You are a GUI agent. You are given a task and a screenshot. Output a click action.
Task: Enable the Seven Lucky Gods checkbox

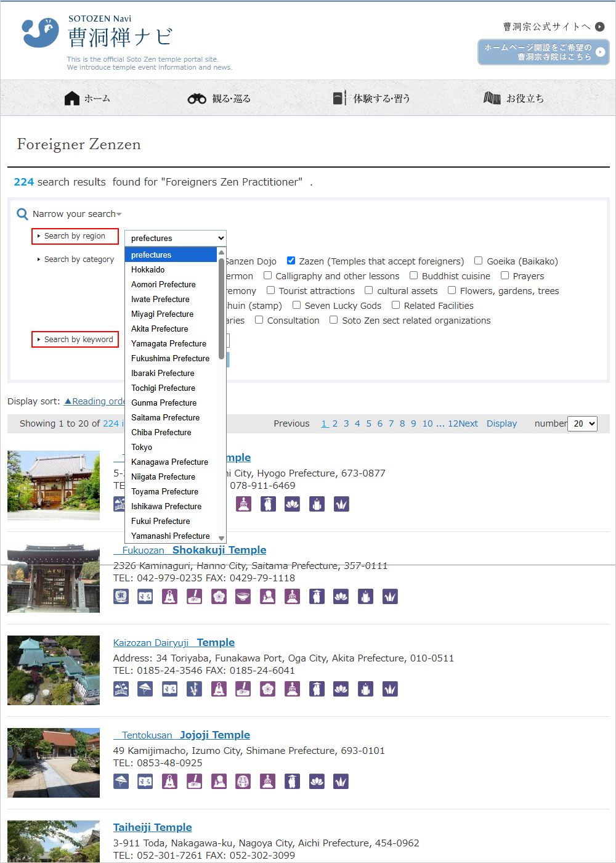296,305
